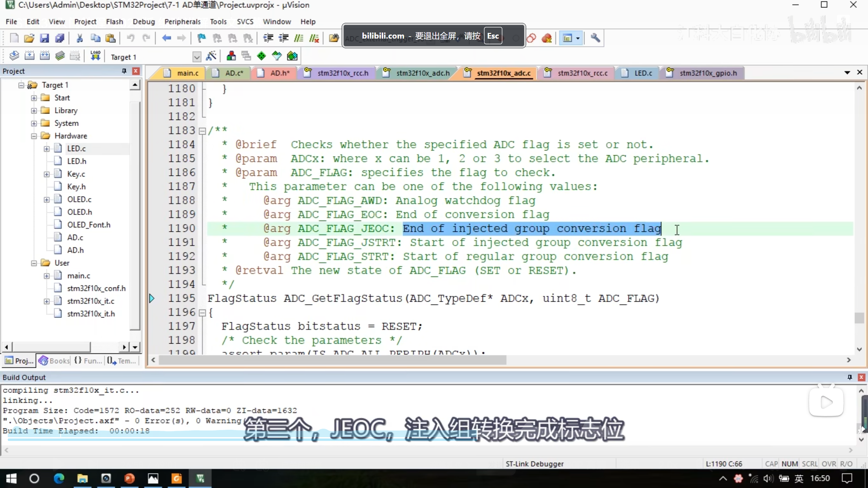The width and height of the screenshot is (868, 488).
Task: Click the editor horizontal scrollbar thumb
Action: coord(332,360)
